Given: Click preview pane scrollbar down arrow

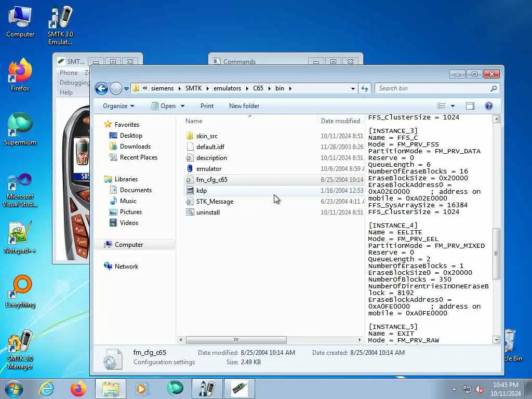Looking at the screenshot, I should pyautogui.click(x=496, y=340).
